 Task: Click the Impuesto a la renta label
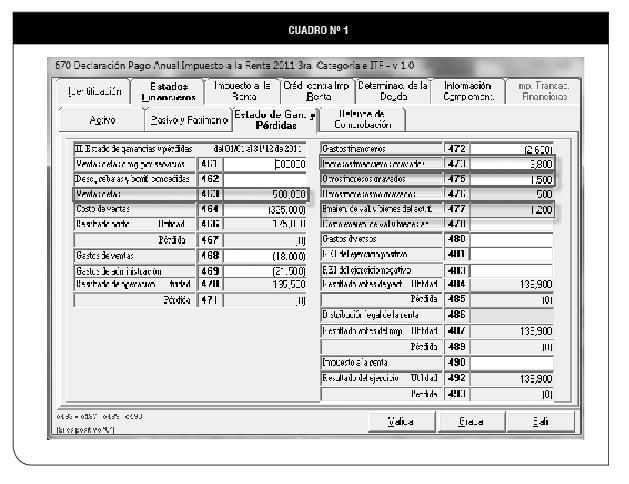355,362
